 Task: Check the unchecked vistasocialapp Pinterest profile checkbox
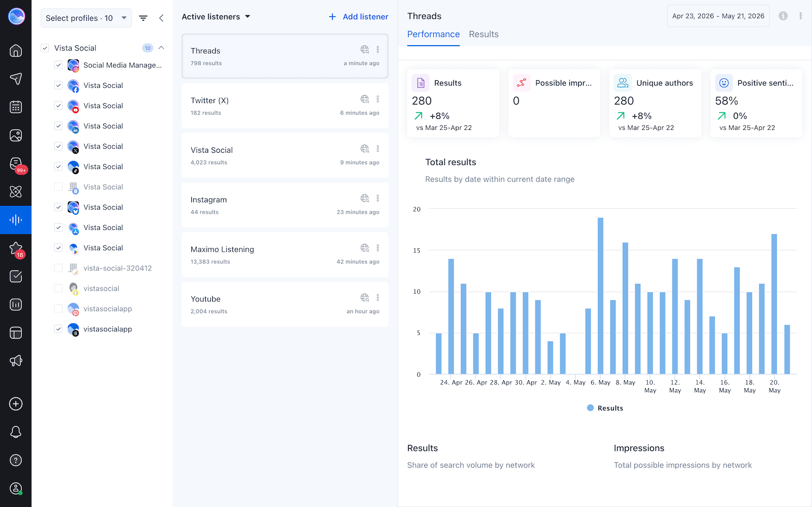(x=58, y=309)
